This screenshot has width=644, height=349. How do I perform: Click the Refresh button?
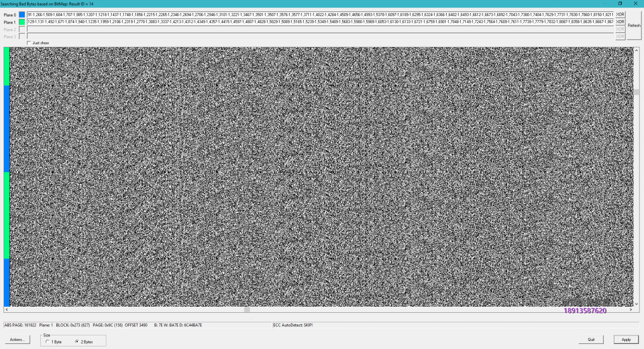634,25
